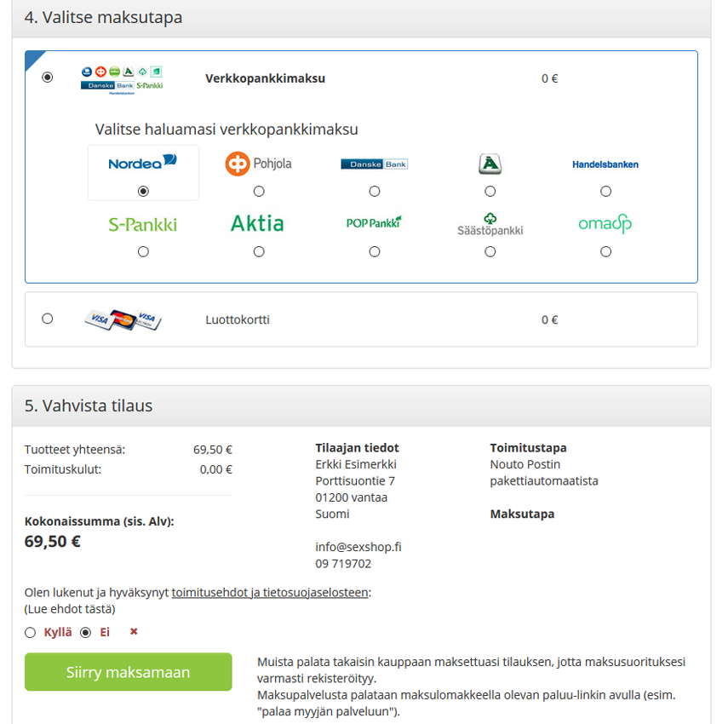The width and height of the screenshot is (728, 724).
Task: Open the toimitusehdot ja tietosuojaselosteen link
Action: coord(270,593)
